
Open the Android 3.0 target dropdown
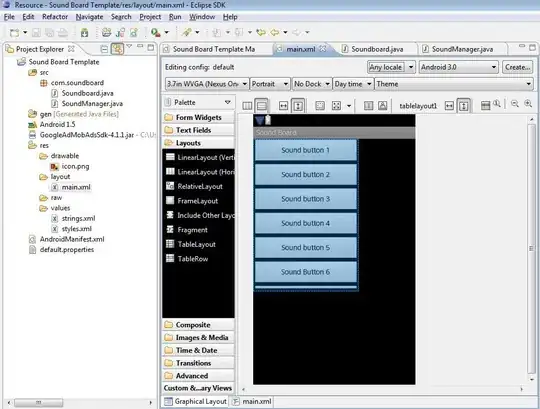[x=459, y=67]
